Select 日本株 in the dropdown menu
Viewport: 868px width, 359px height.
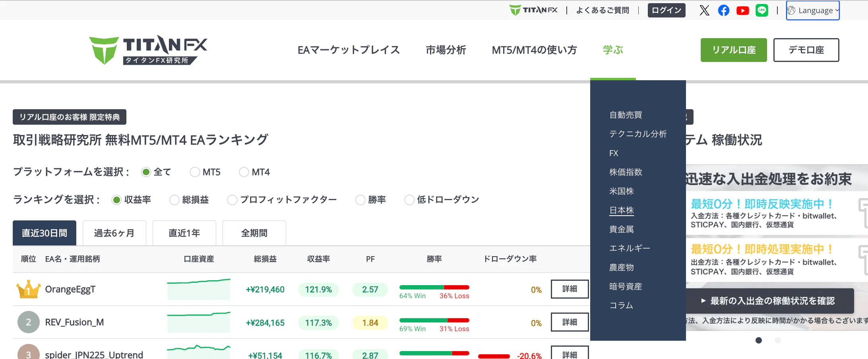click(x=622, y=210)
